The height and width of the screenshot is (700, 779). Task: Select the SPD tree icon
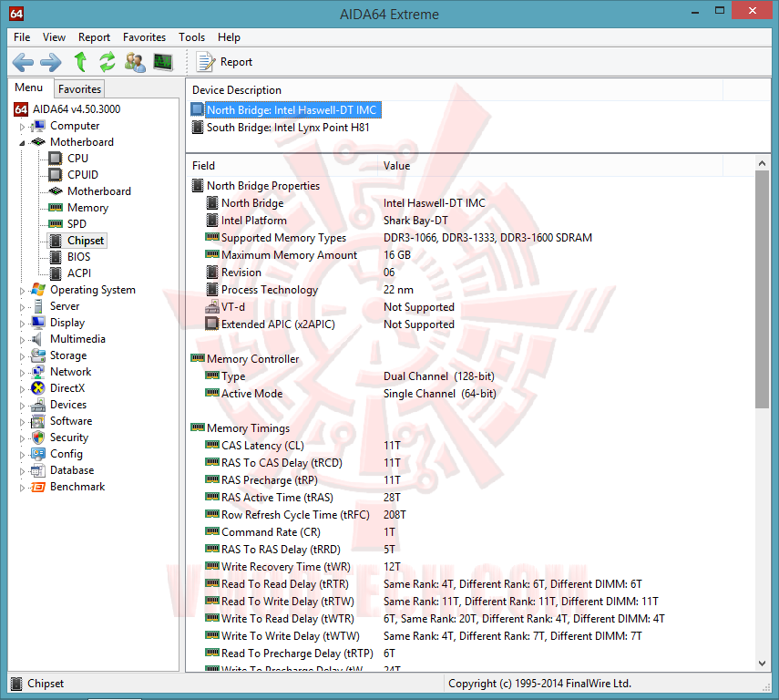56,223
